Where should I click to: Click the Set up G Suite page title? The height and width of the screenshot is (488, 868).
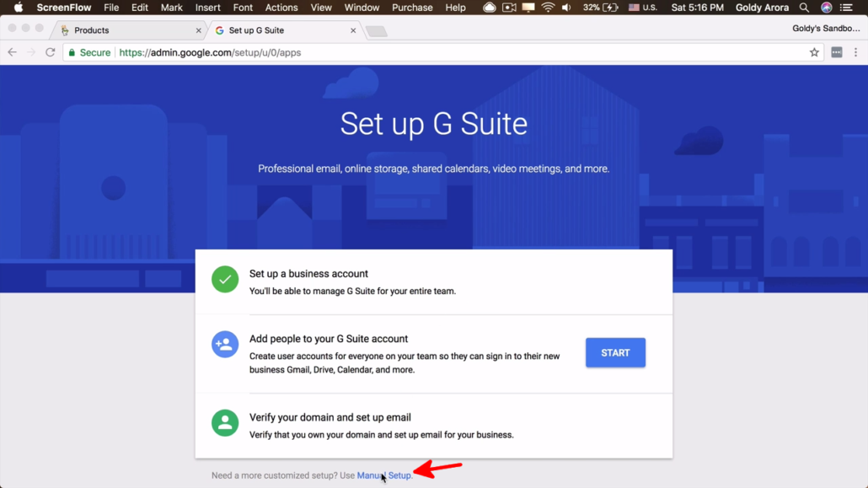pos(433,124)
